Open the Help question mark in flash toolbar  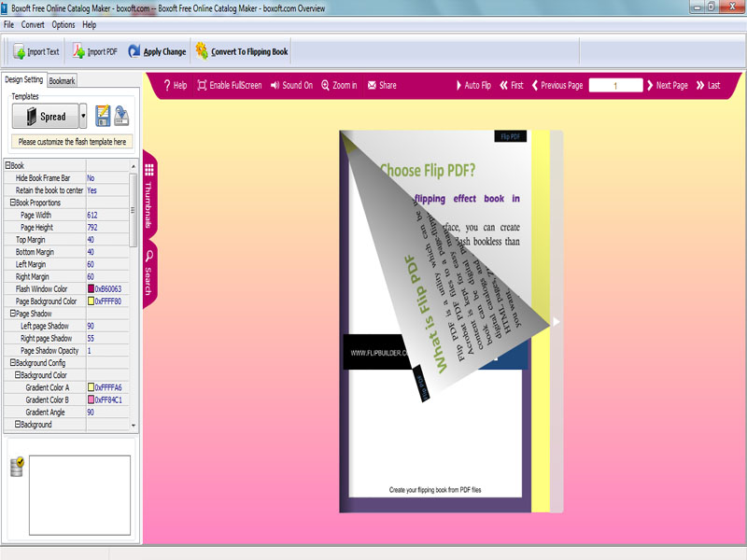pyautogui.click(x=167, y=85)
